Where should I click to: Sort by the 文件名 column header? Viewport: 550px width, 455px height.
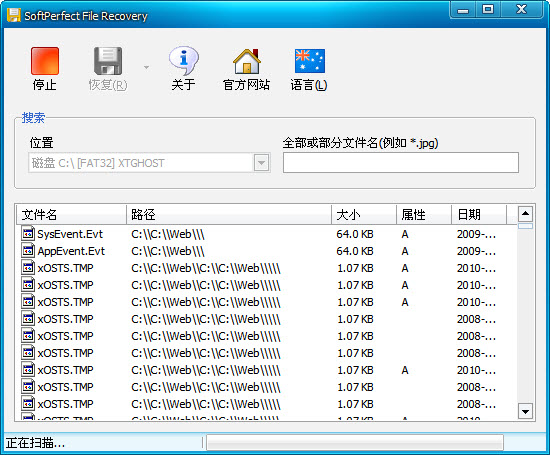[71, 214]
